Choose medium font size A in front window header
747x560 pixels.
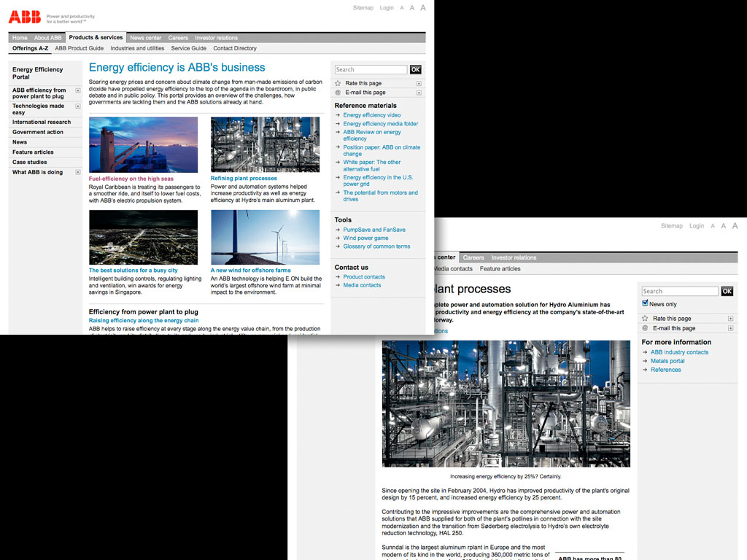point(412,8)
